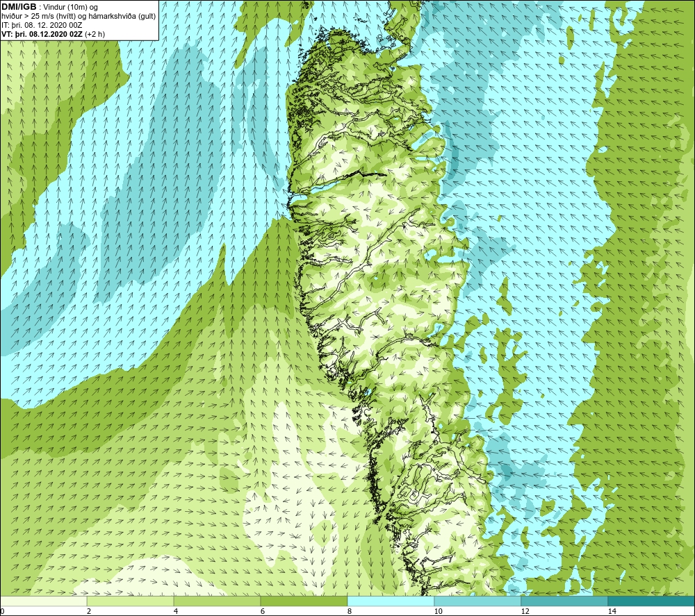
Task: Click the legend scale label '6'
Action: tap(263, 612)
